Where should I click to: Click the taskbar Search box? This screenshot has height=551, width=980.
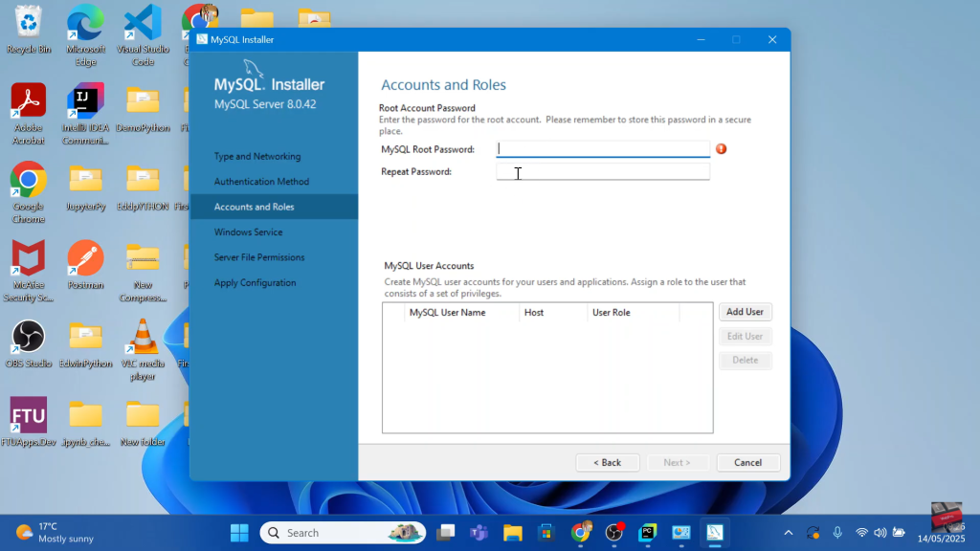point(344,533)
